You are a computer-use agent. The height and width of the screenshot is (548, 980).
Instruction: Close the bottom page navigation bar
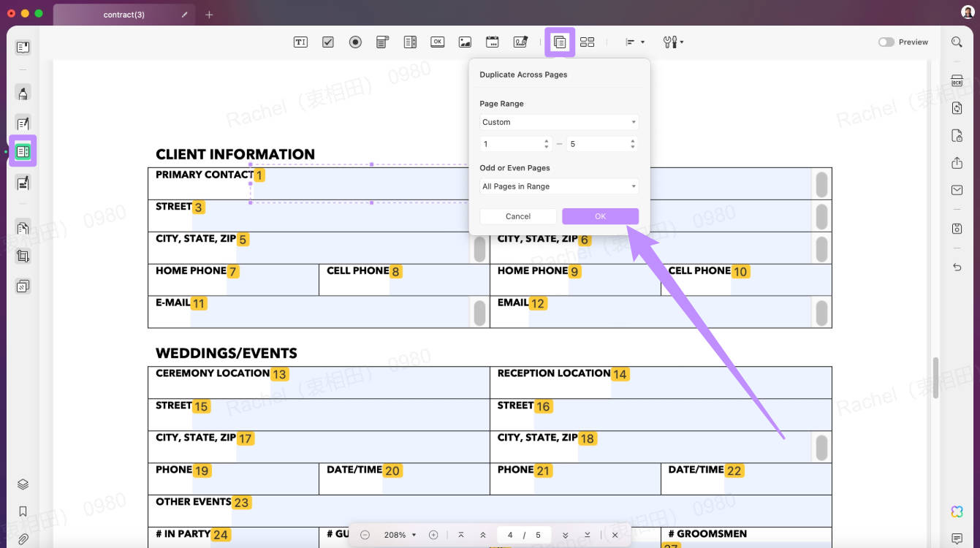point(615,535)
